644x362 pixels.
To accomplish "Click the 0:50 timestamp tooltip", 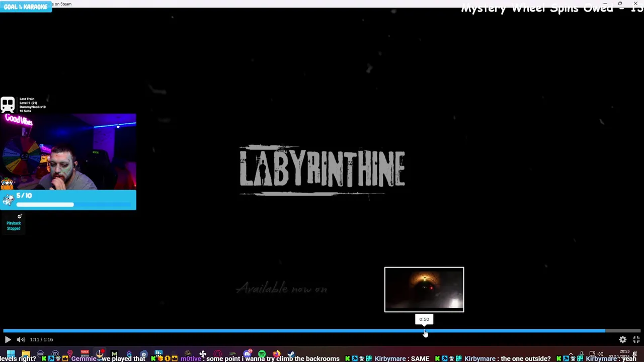I will tap(424, 319).
